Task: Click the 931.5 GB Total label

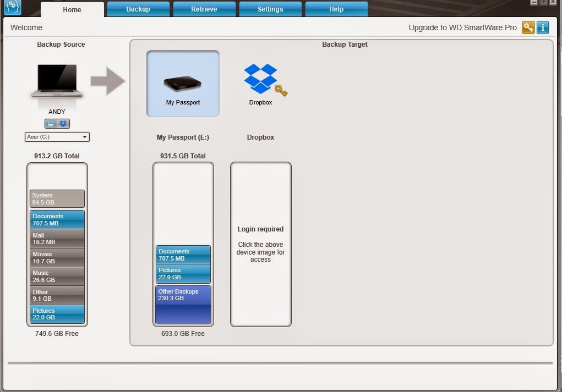Action: click(183, 156)
